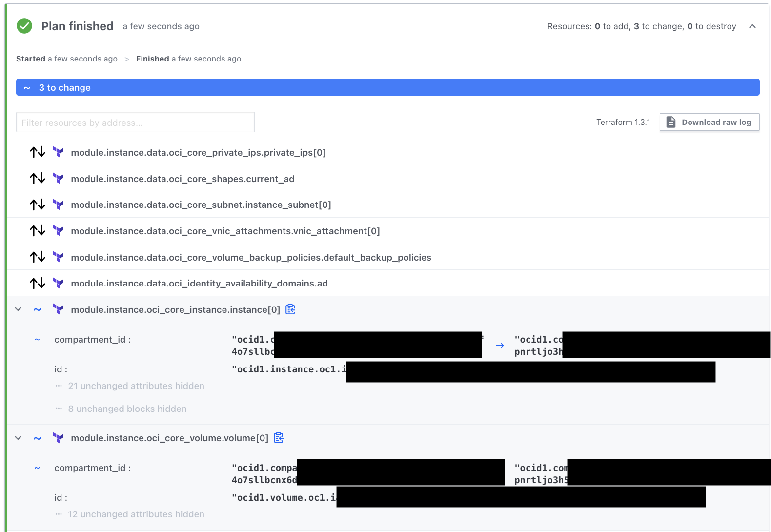Open oci_core_volume_backup_policies.default_backup_policies row
The height and width of the screenshot is (532, 771).
[x=387, y=257]
